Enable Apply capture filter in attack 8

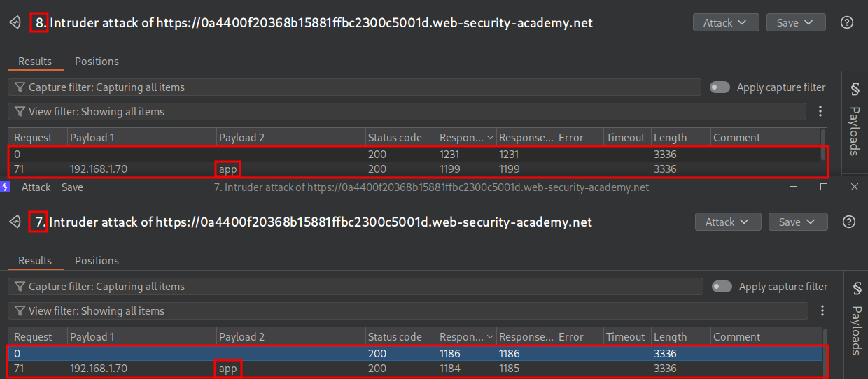point(720,87)
